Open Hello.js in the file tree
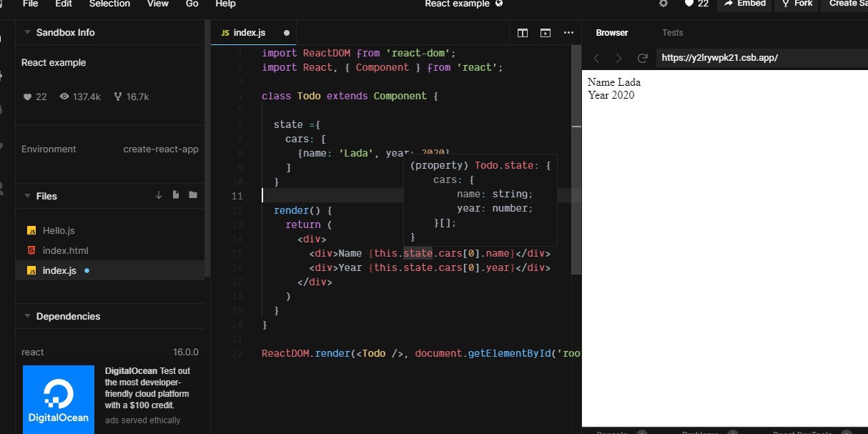This screenshot has height=434, width=868. 59,230
